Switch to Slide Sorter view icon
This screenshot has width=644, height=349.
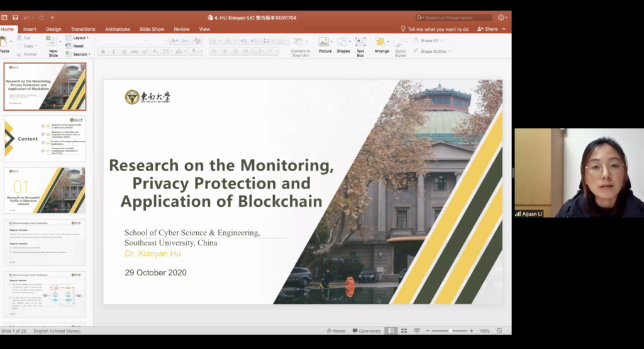coord(404,331)
